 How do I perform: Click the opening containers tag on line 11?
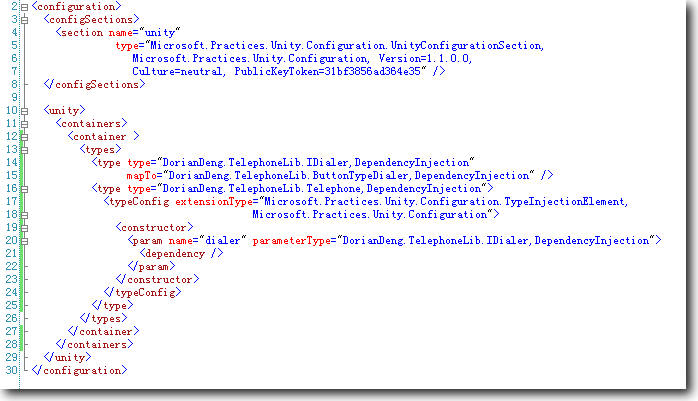coord(91,123)
